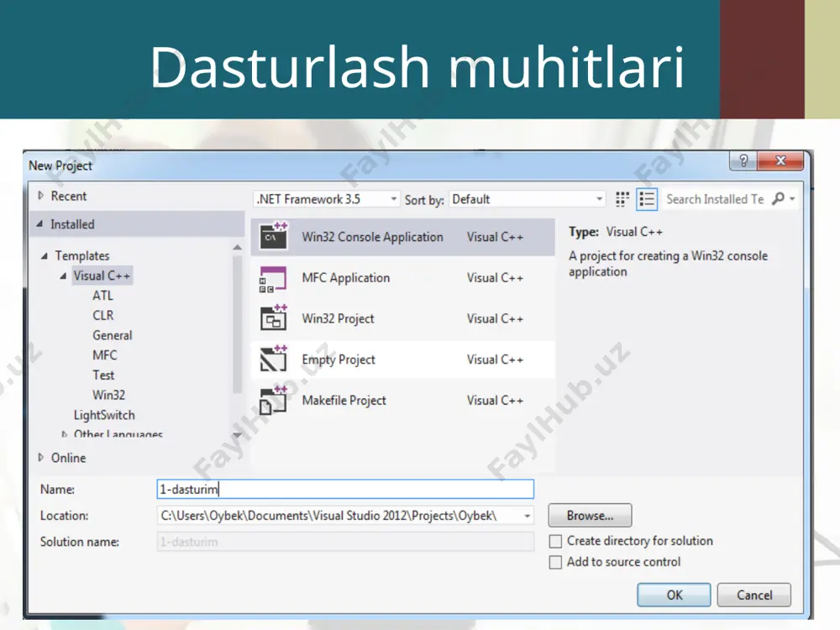Click the Makefile Project template icon

click(273, 400)
